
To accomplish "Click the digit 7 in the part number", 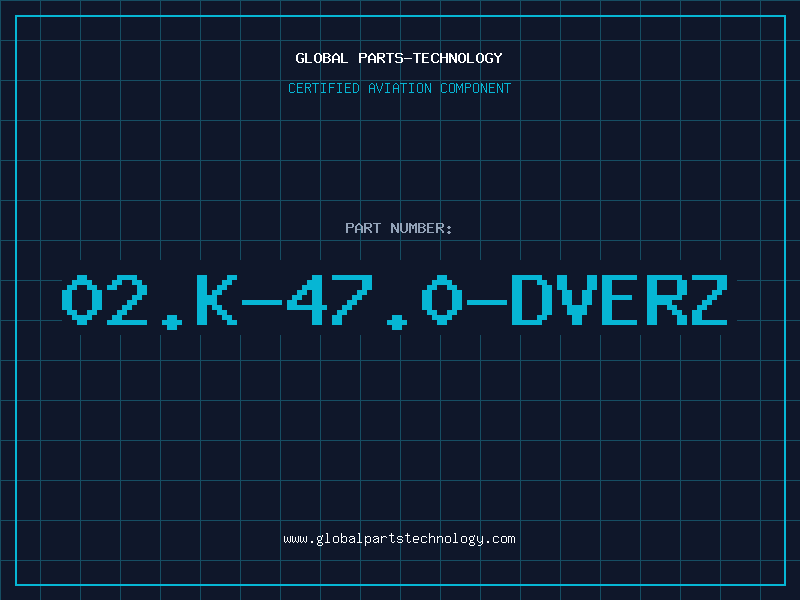I will pos(352,300).
